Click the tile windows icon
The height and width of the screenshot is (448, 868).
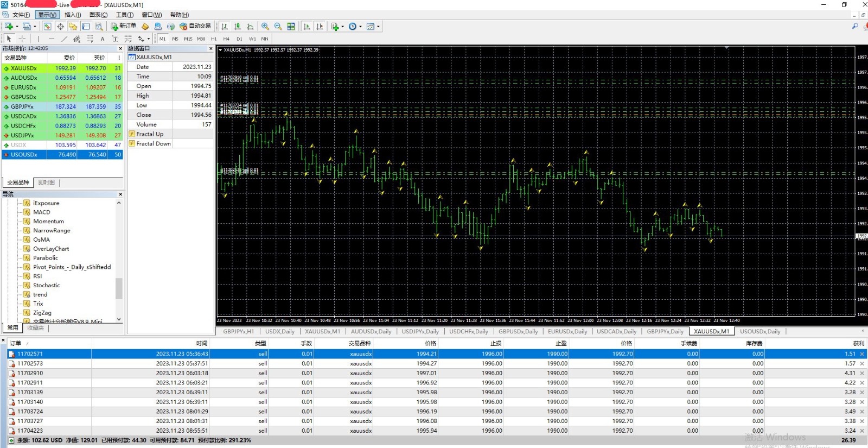(291, 26)
